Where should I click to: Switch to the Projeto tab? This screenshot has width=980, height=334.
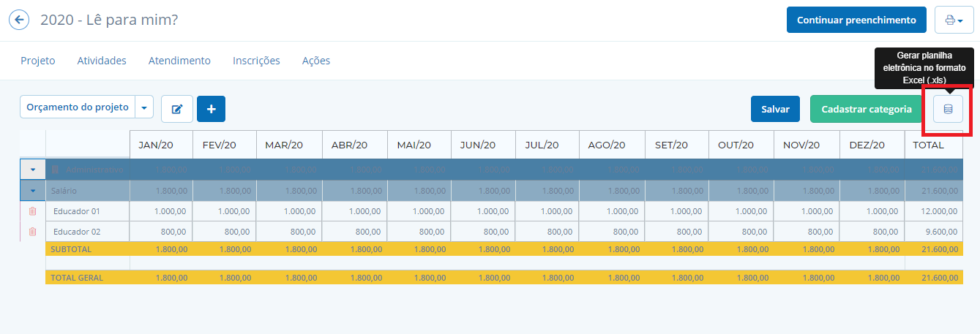point(38,61)
